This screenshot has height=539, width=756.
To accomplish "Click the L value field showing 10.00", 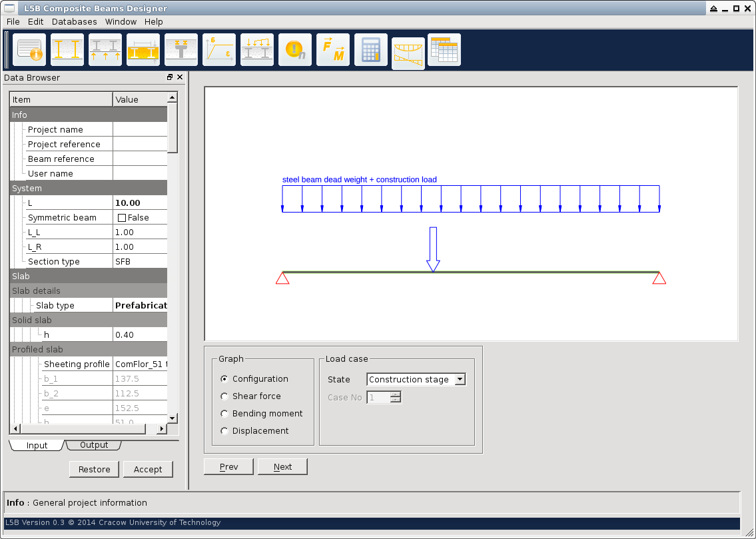I will pos(140,203).
